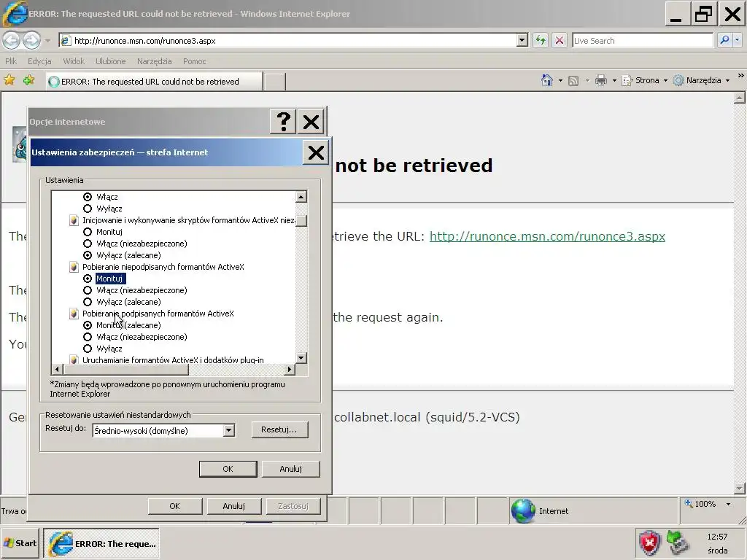Click Anuluj in Opcje internetowe dialog
The width and height of the screenshot is (747, 560).
click(234, 506)
